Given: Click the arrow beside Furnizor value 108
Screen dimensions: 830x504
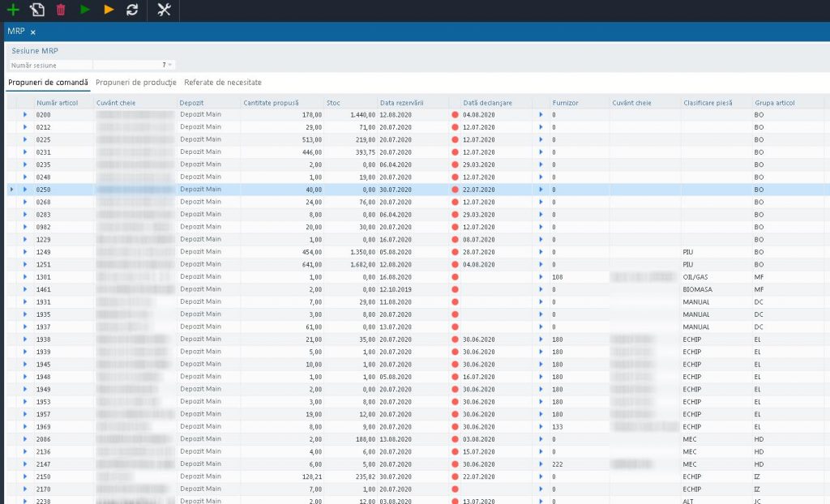Looking at the screenshot, I should pyautogui.click(x=541, y=277).
